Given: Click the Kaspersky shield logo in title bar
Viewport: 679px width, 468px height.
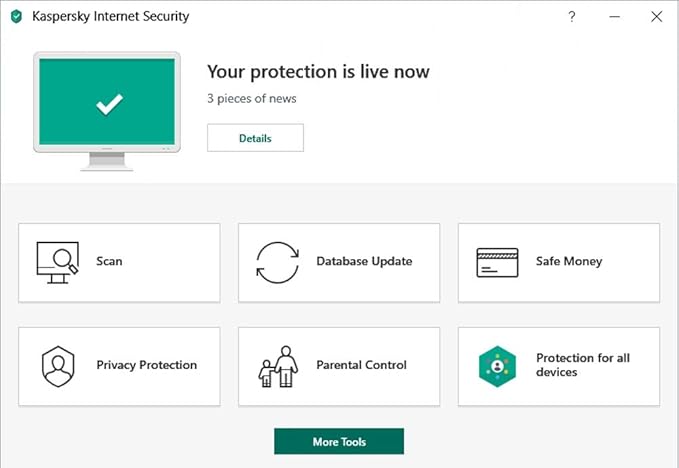Looking at the screenshot, I should 16,17.
